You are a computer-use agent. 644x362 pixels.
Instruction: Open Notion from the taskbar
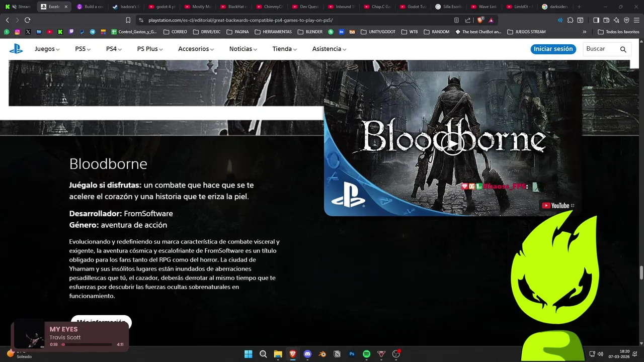pyautogui.click(x=337, y=354)
